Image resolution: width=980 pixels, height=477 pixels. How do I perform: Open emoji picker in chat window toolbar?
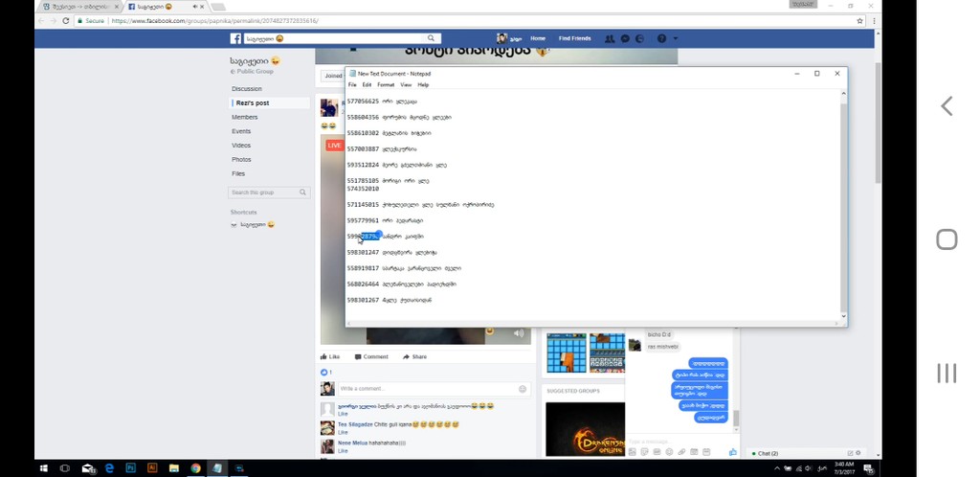pos(669,452)
